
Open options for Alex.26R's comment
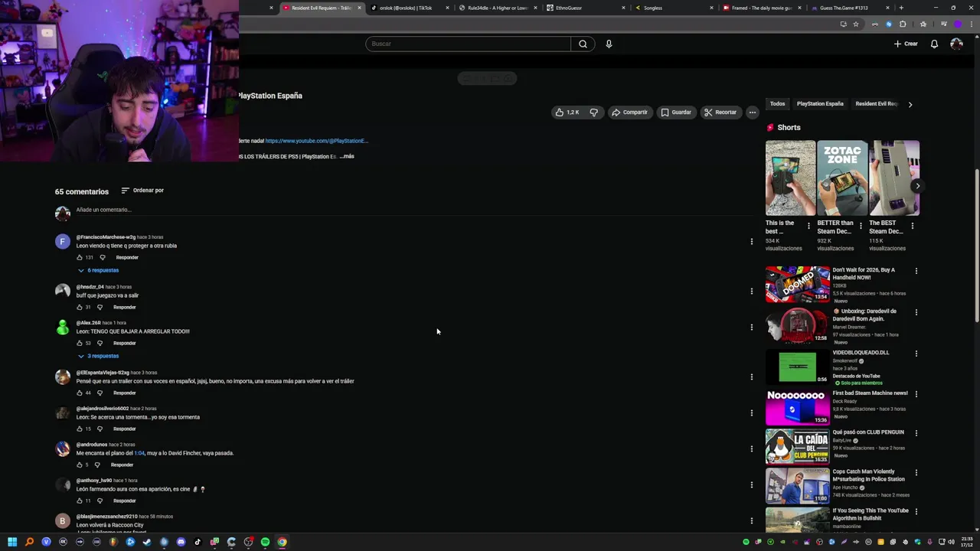[751, 327]
